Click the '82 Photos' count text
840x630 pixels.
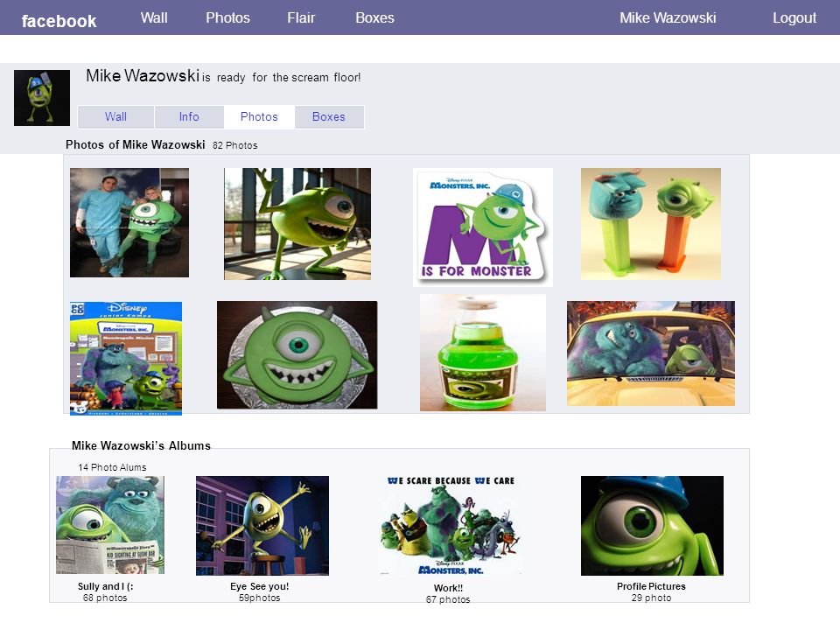coord(234,145)
